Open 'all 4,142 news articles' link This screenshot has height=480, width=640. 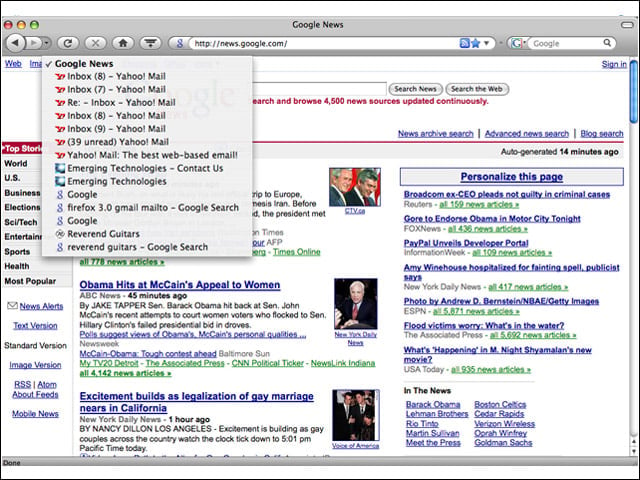[x=125, y=373]
